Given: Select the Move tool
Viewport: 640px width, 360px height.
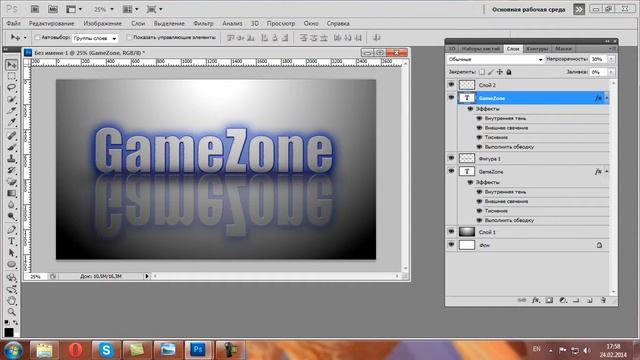Looking at the screenshot, I should tap(11, 65).
